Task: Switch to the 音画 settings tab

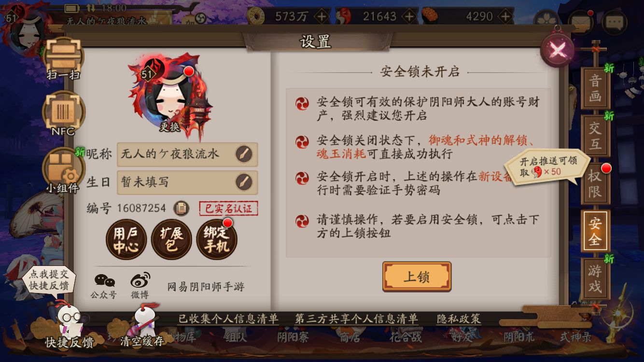Action: pyautogui.click(x=595, y=89)
